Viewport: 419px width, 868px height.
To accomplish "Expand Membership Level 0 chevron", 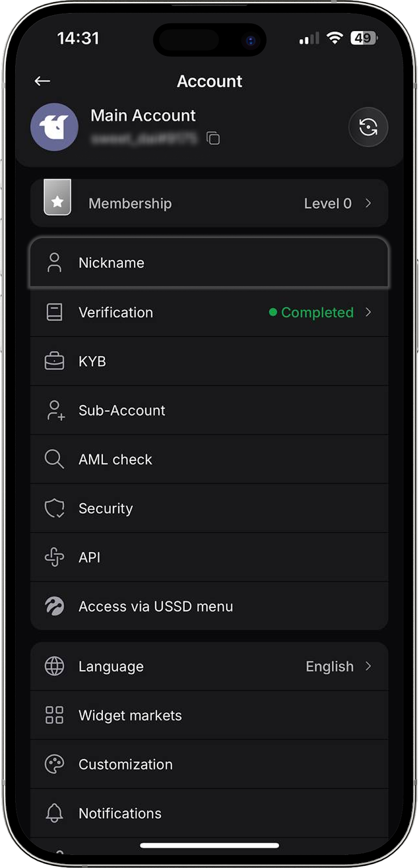I will click(x=368, y=203).
